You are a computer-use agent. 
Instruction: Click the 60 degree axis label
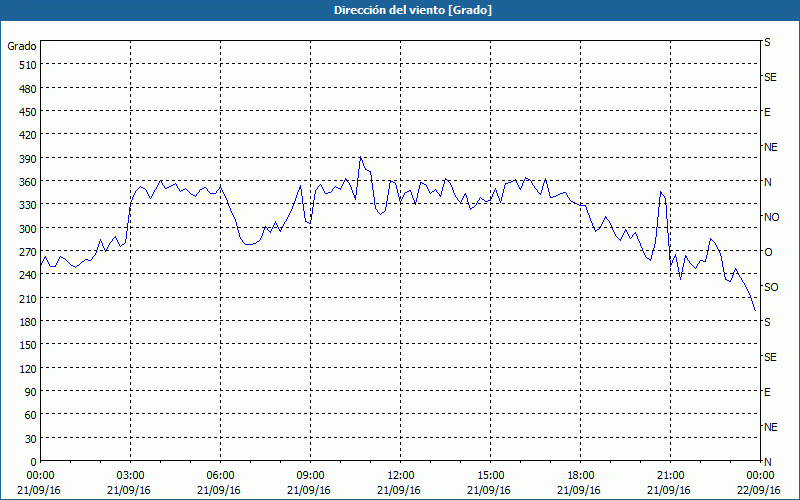(31, 415)
